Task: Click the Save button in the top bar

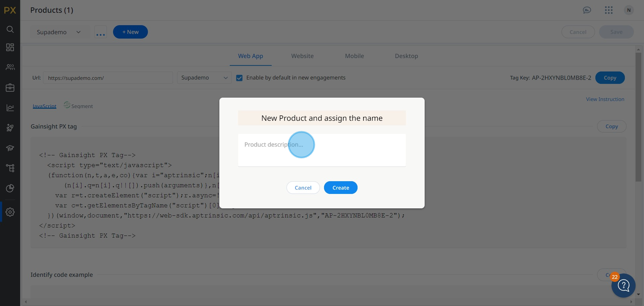Action: point(616,32)
